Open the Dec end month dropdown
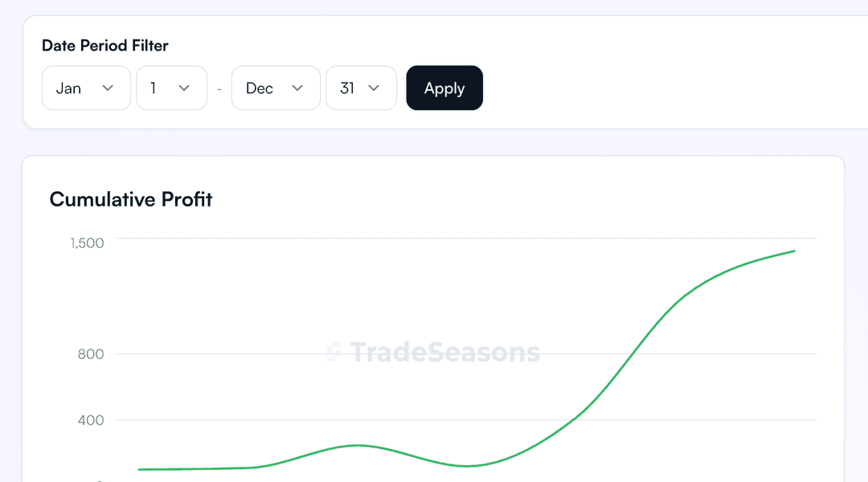The image size is (868, 482). pyautogui.click(x=276, y=88)
